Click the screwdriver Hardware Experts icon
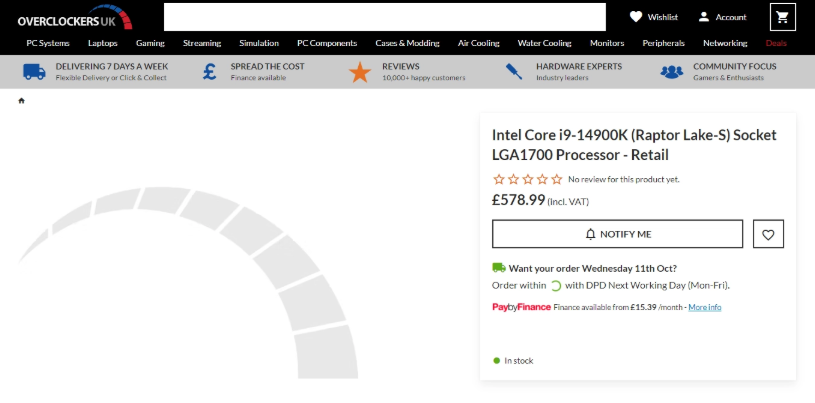This screenshot has height=403, width=815. click(x=514, y=71)
